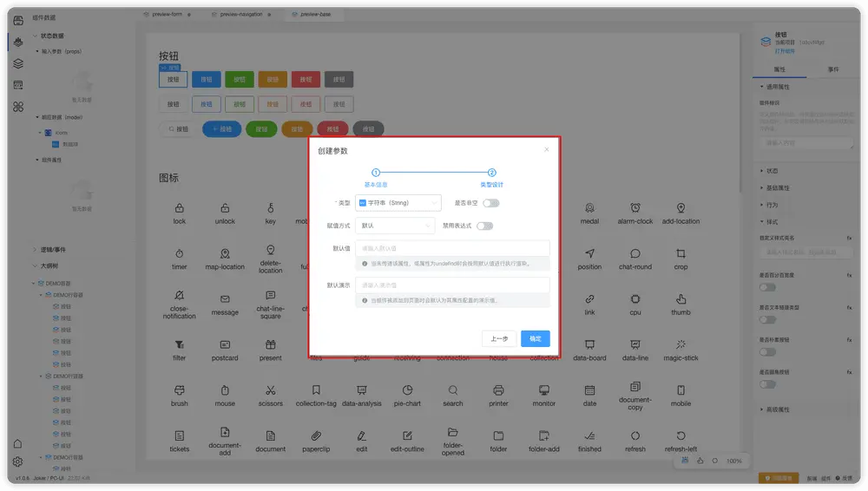Close the 创建参数 dialog
The image size is (868, 491).
546,149
